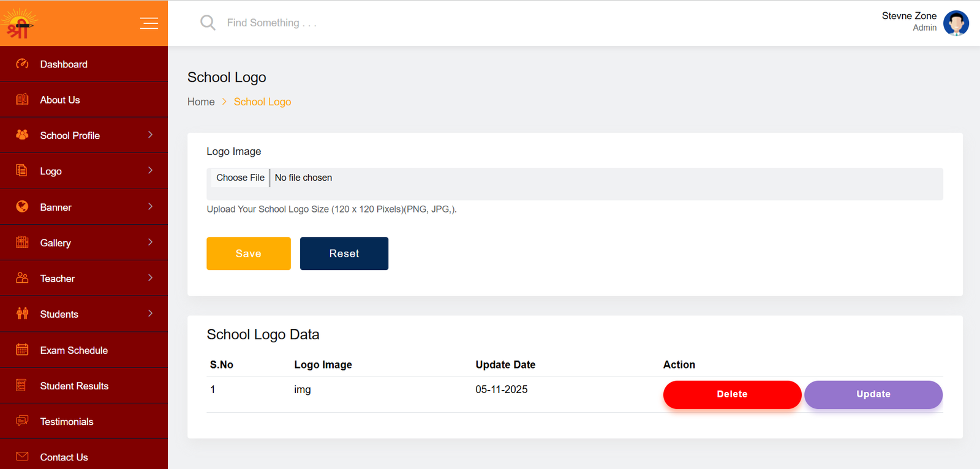Click the School Profile people icon
The height and width of the screenshot is (469, 980).
click(x=22, y=135)
